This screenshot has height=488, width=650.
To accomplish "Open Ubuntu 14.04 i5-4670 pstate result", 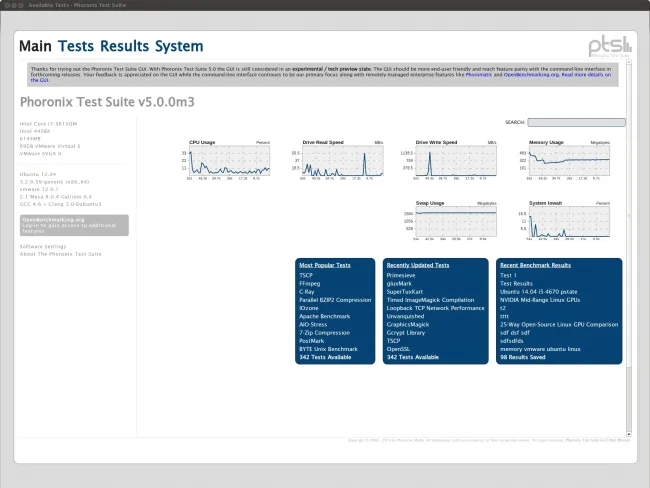I will point(538,292).
